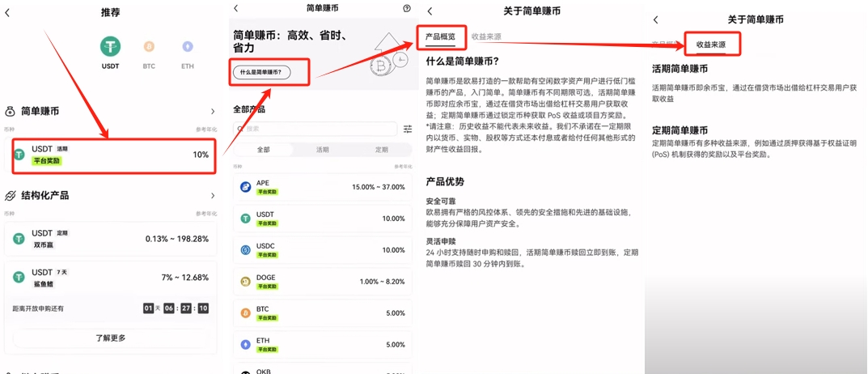Select the USDT coin icon
The width and height of the screenshot is (868, 374).
point(110,47)
